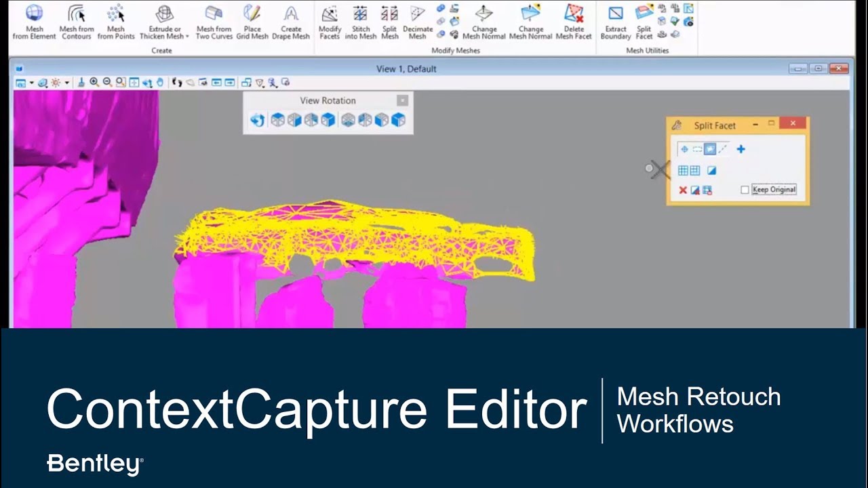This screenshot has height=488, width=868.
Task: Select the Modify Facets tool
Action: (x=330, y=22)
